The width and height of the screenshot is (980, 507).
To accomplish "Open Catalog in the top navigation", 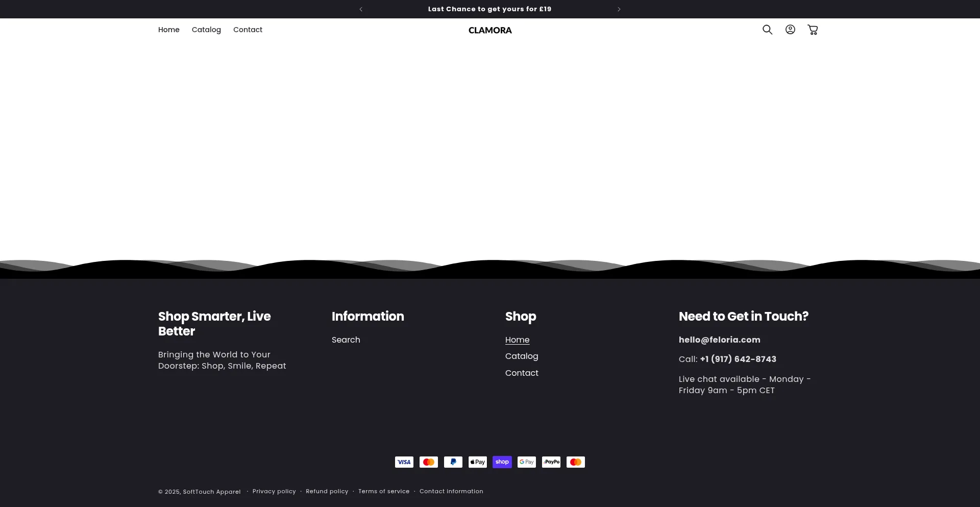I will pyautogui.click(x=206, y=30).
